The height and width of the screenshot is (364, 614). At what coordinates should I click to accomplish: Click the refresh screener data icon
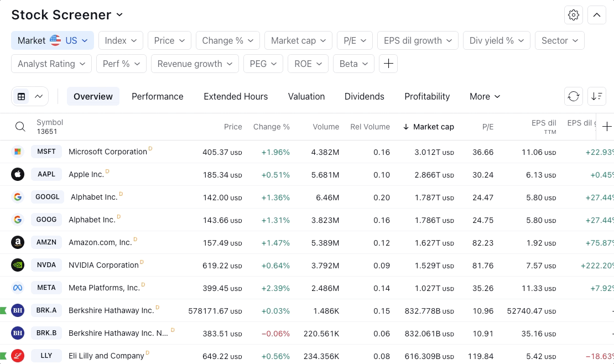(574, 96)
